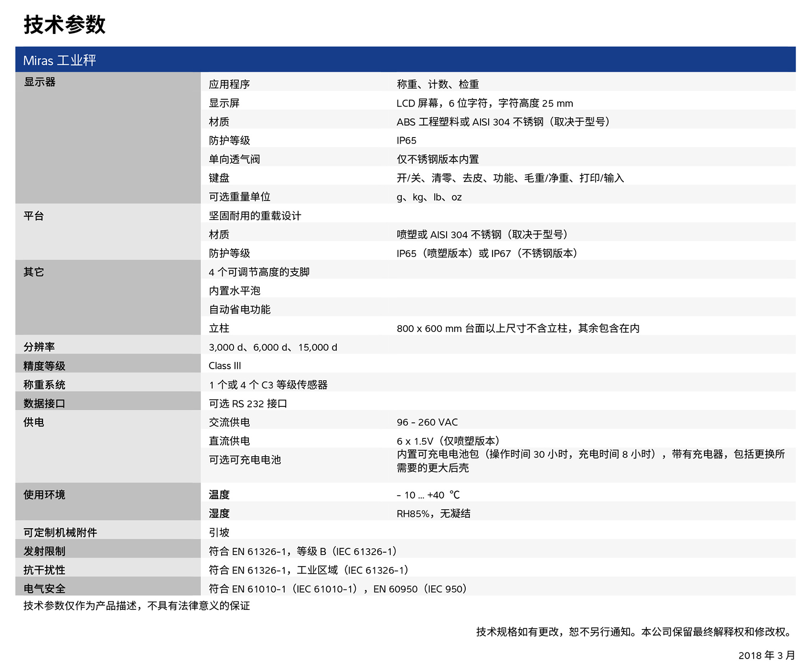The height and width of the screenshot is (672, 812).
Task: Click the 键盘 function list text
Action: [510, 178]
